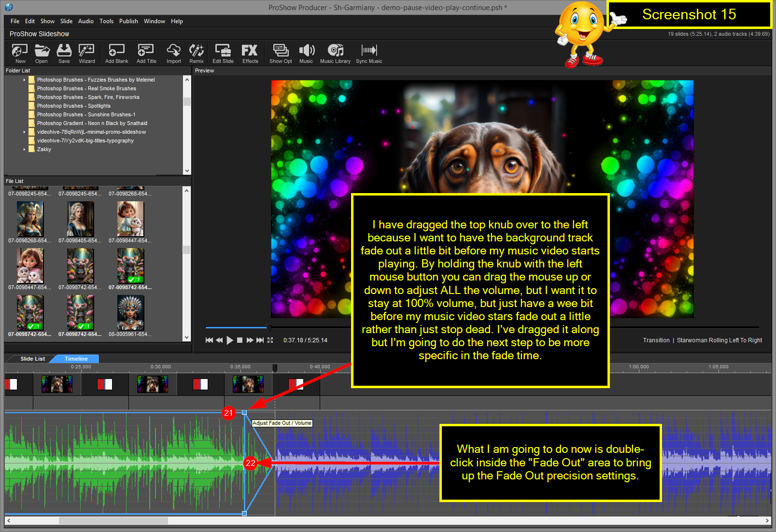Open the Edit menu
This screenshot has height=532, width=776.
30,21
